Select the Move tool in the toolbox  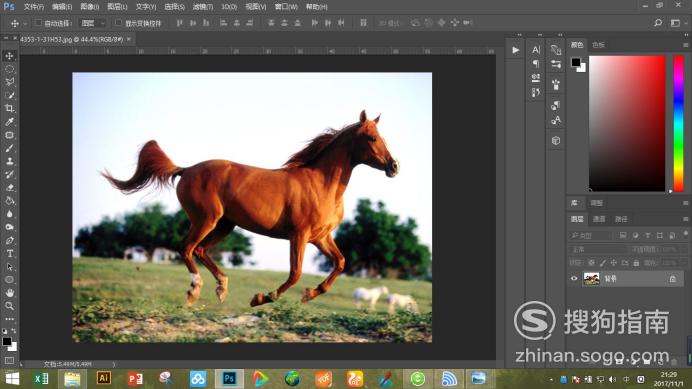(x=9, y=56)
